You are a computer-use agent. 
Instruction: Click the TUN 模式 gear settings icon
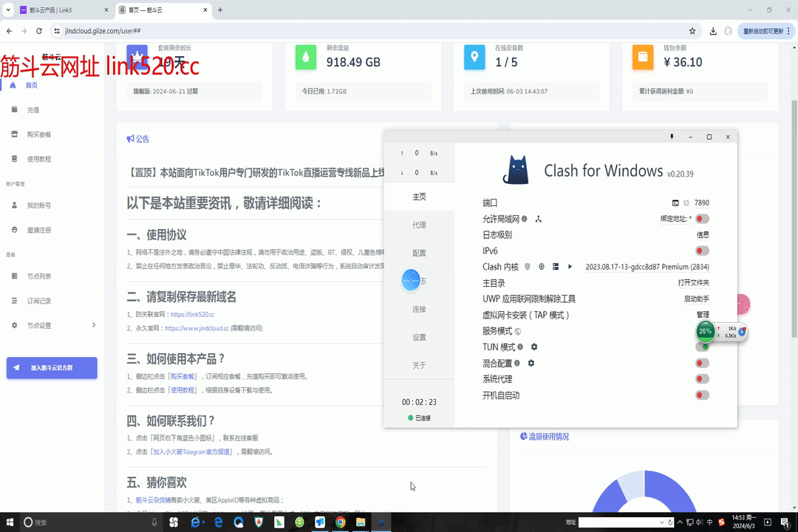click(x=534, y=347)
